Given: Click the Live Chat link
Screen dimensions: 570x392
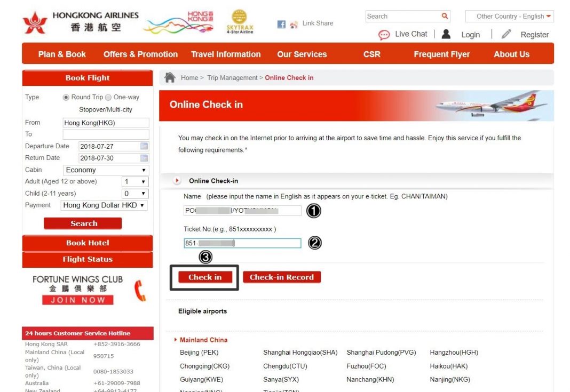Looking at the screenshot, I should [411, 34].
